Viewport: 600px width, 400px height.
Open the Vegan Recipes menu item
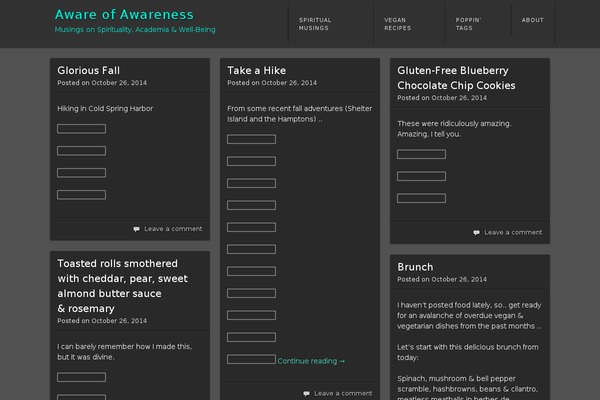click(398, 24)
